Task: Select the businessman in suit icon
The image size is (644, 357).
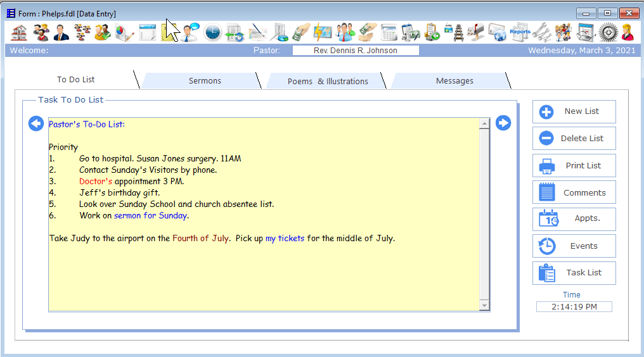Action: (x=61, y=32)
